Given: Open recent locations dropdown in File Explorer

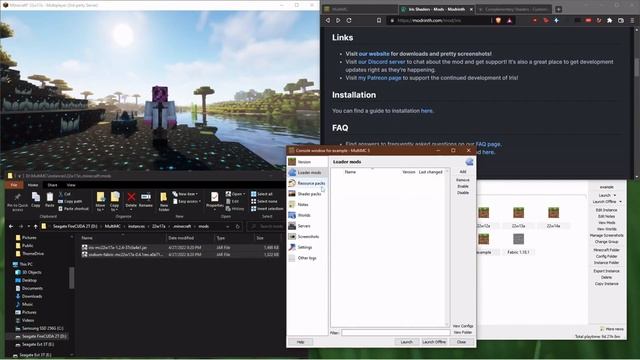Looking at the screenshot, I should [x=29, y=226].
